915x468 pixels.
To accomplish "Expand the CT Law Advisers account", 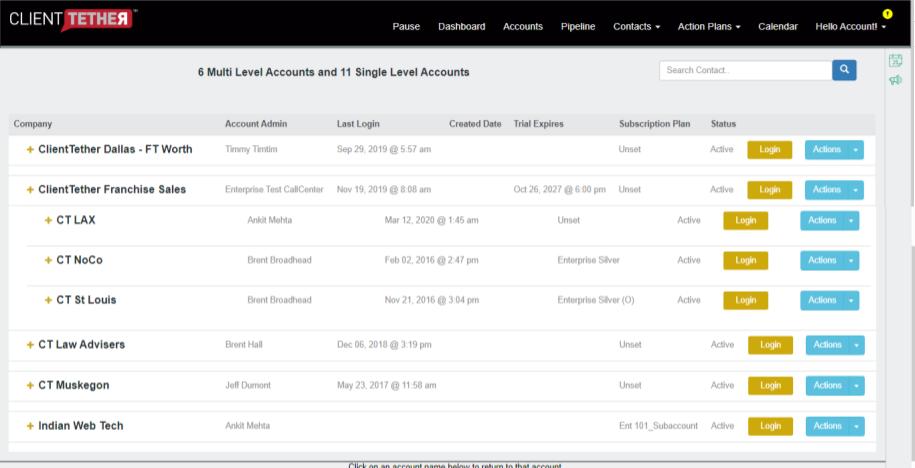I will [x=30, y=345].
